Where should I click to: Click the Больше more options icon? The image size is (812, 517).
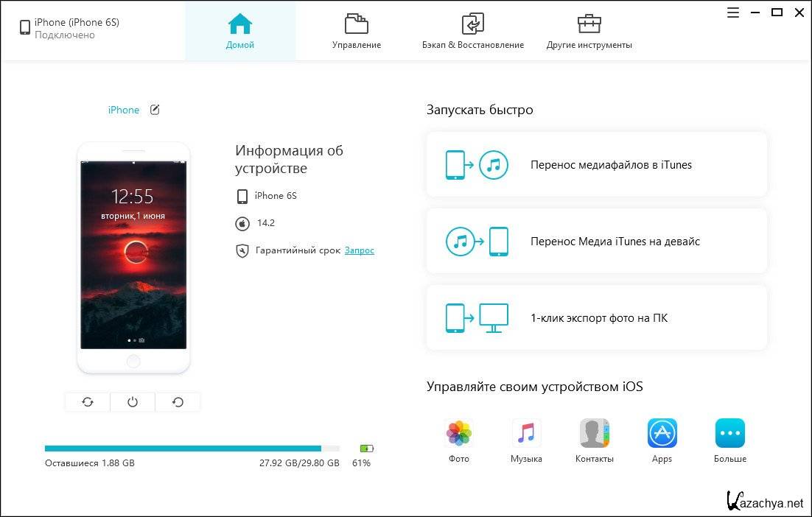click(729, 434)
